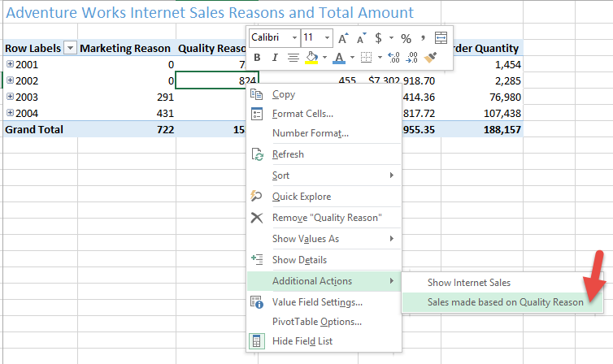Click the Quick Explore magnifier icon

[256, 196]
